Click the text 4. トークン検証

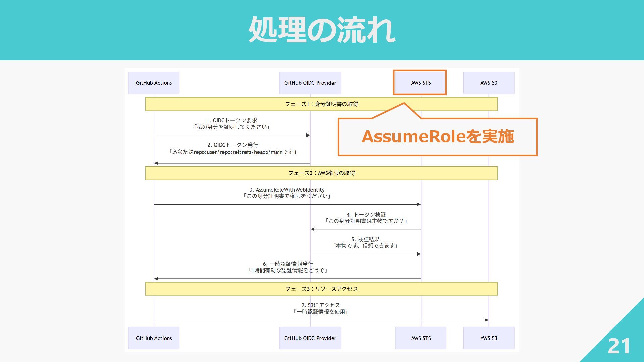[x=366, y=215]
